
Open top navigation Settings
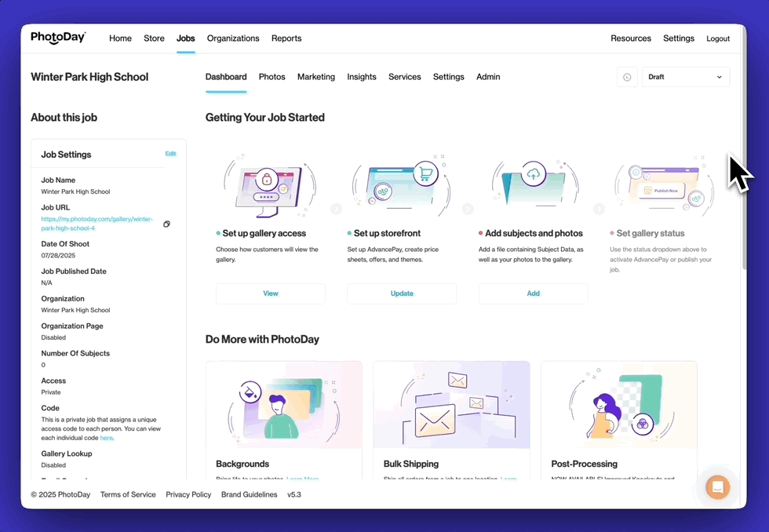coord(679,38)
